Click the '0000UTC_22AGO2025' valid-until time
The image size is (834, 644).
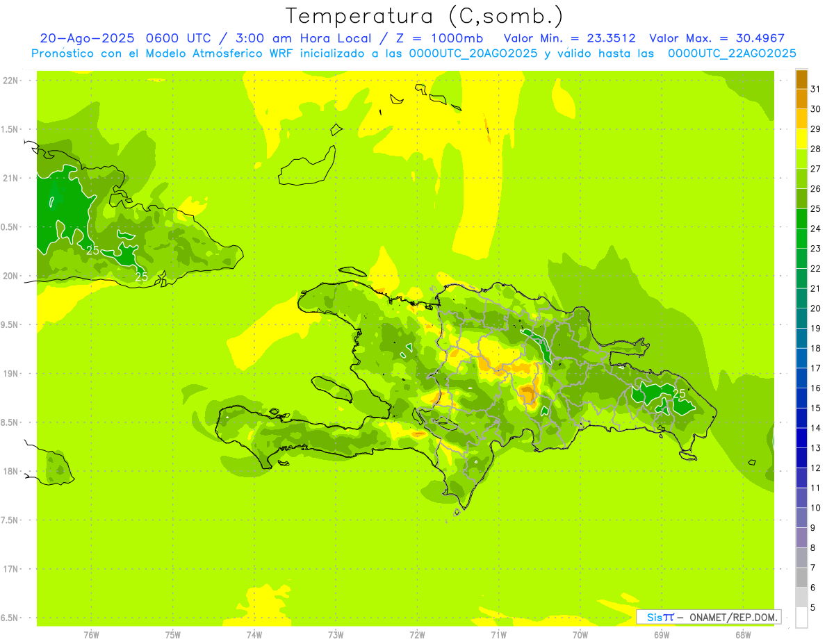732,53
